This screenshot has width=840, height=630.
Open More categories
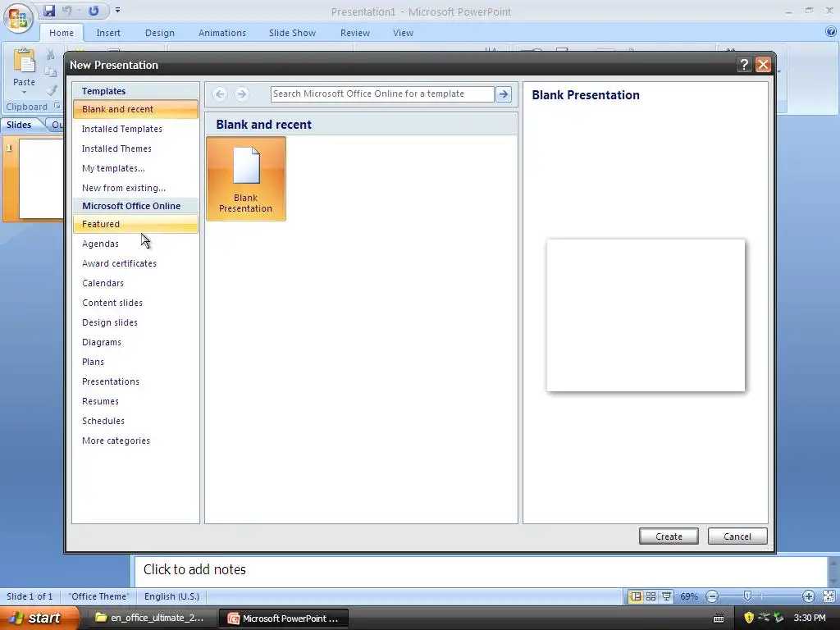(135, 441)
